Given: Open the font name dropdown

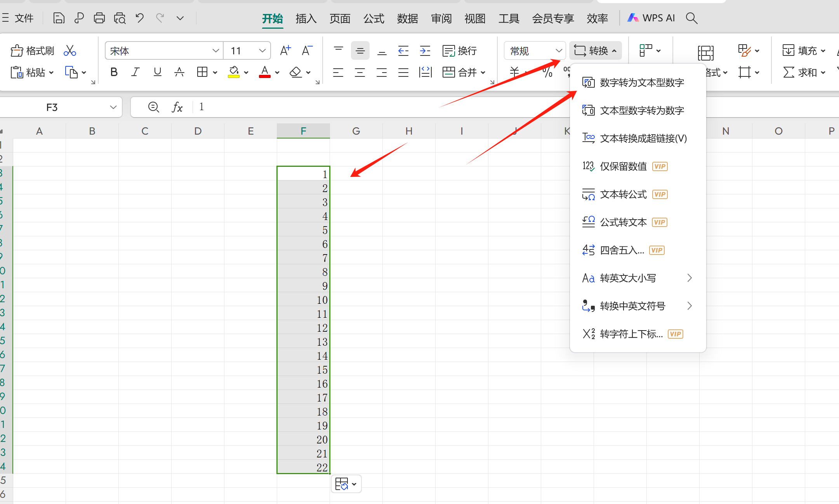Looking at the screenshot, I should click(x=215, y=51).
